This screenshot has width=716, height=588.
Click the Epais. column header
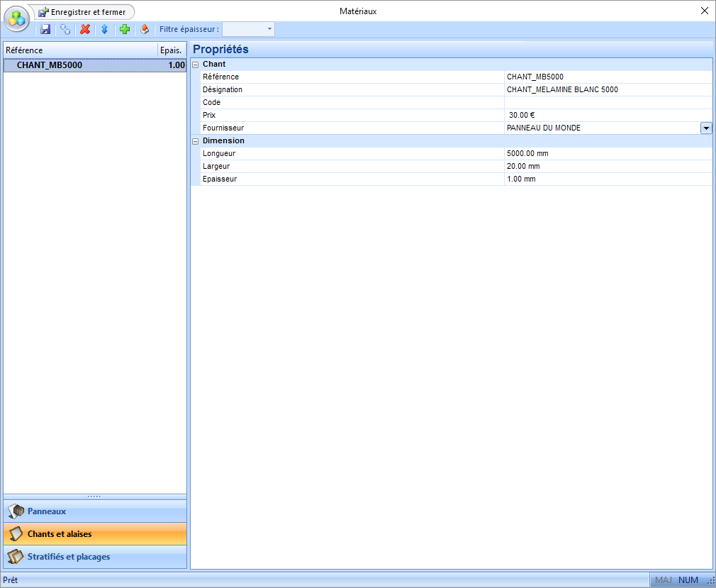point(172,50)
